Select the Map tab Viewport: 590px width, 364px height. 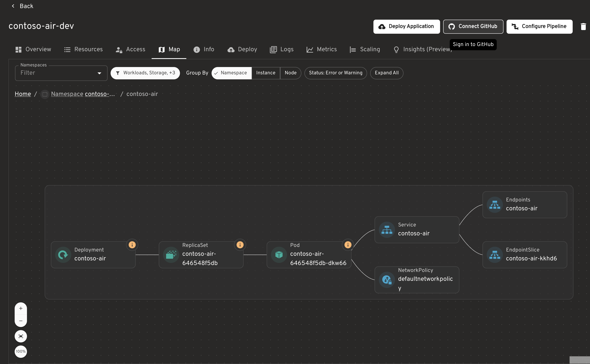coord(169,49)
